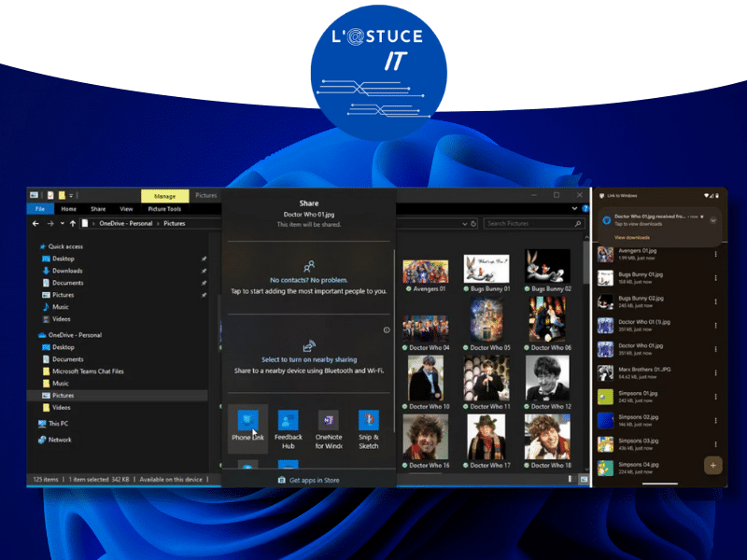Switch to the View ribbon tab
The width and height of the screenshot is (747, 560).
click(x=126, y=208)
